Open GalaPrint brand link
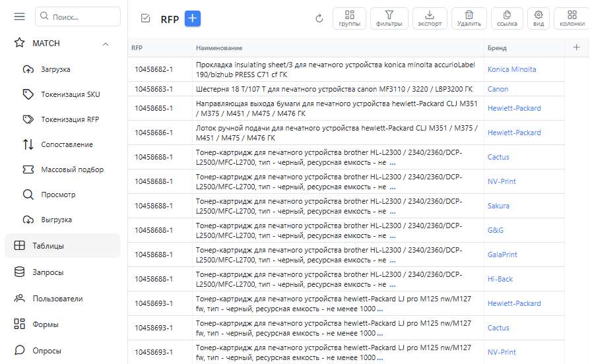Screen dimensions: 590x364 click(502, 255)
